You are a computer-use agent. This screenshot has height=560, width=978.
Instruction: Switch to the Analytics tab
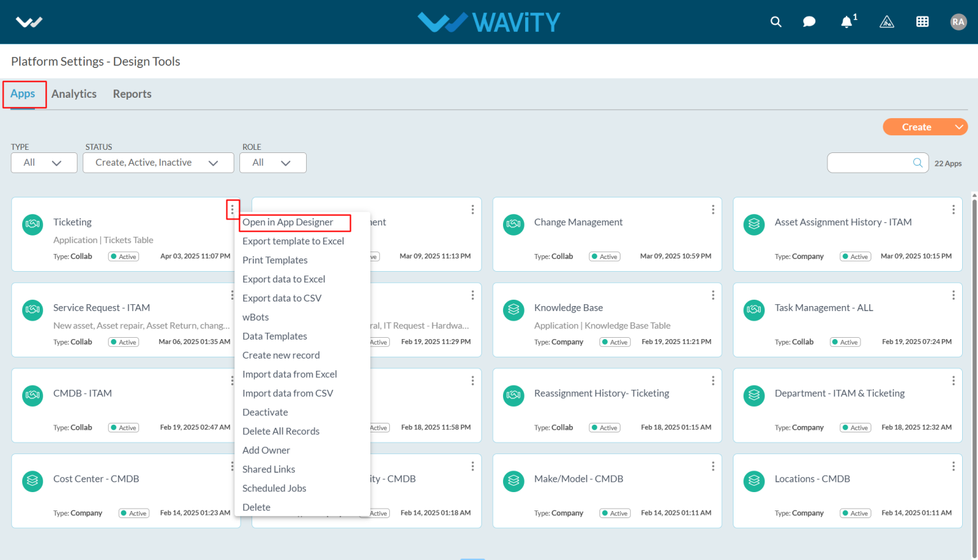coord(74,94)
